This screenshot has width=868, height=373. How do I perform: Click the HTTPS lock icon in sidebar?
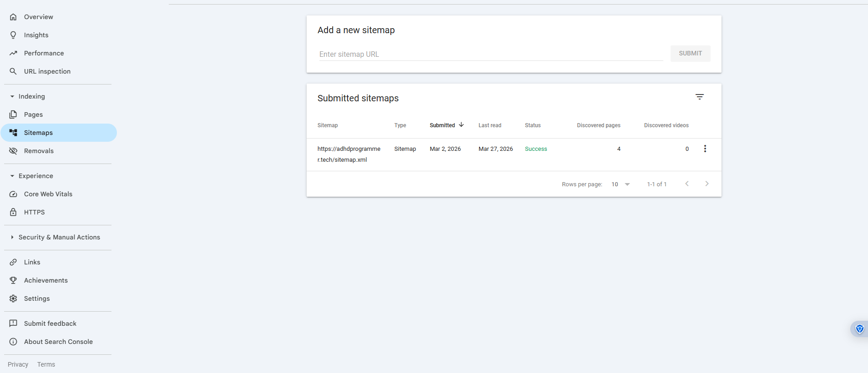pyautogui.click(x=14, y=212)
